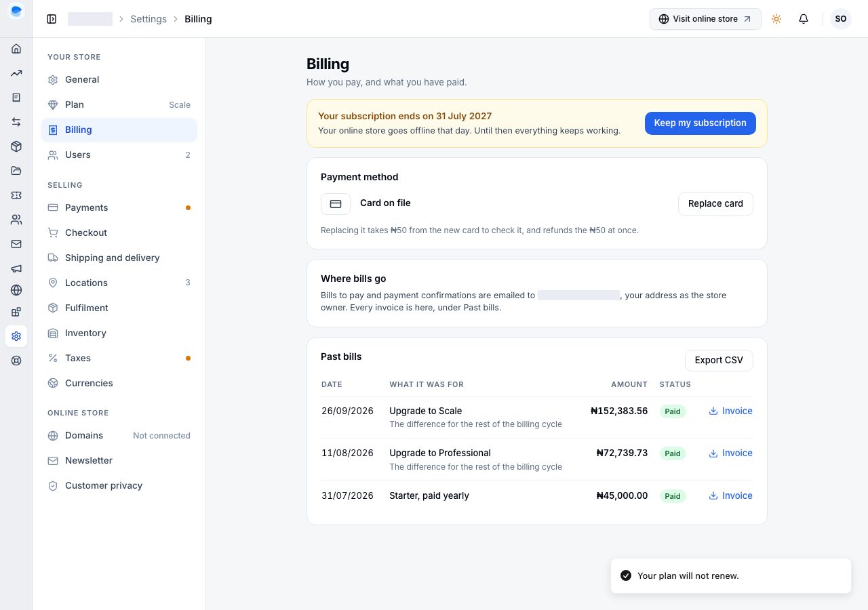The width and height of the screenshot is (868, 610).
Task: Click the store logo at top left
Action: [16, 12]
